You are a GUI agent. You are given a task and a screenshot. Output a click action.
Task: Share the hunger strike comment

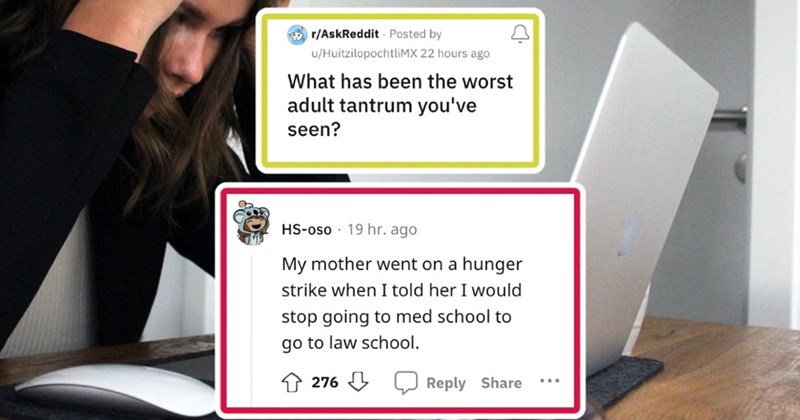click(501, 383)
